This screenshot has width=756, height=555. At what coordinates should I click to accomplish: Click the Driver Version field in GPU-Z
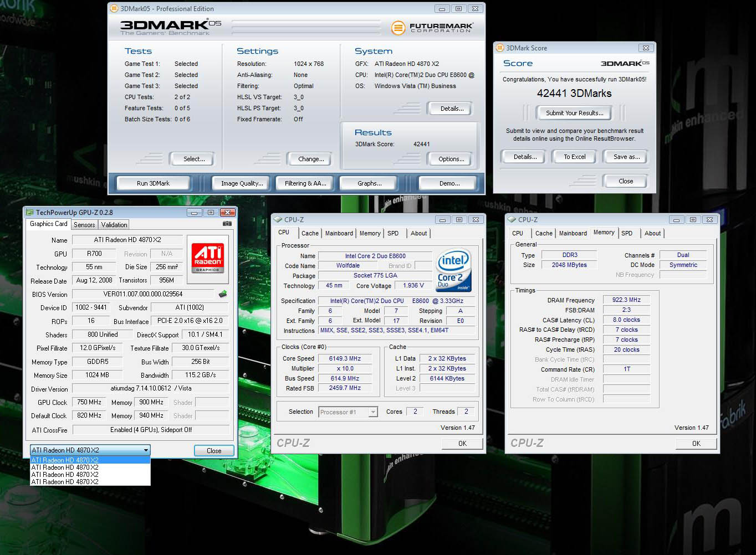pos(151,389)
